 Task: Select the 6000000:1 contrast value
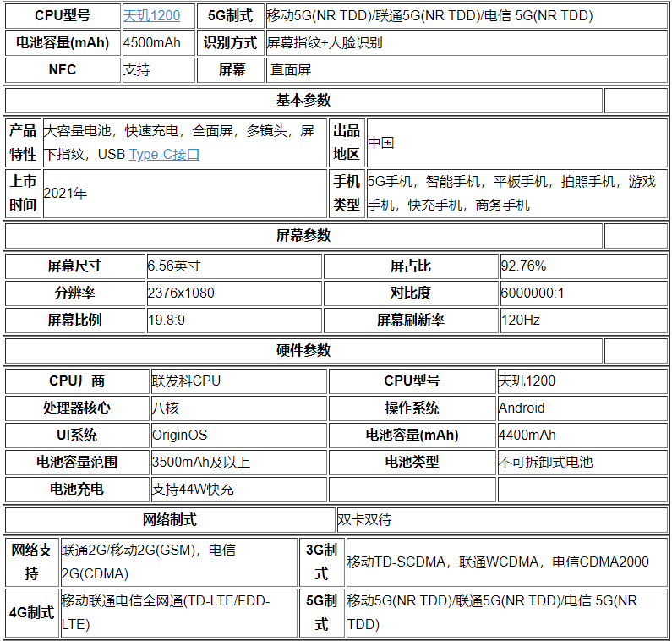[x=532, y=293]
